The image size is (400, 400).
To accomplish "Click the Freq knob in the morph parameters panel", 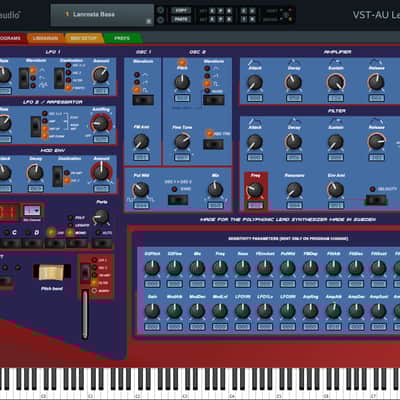I will (220, 268).
